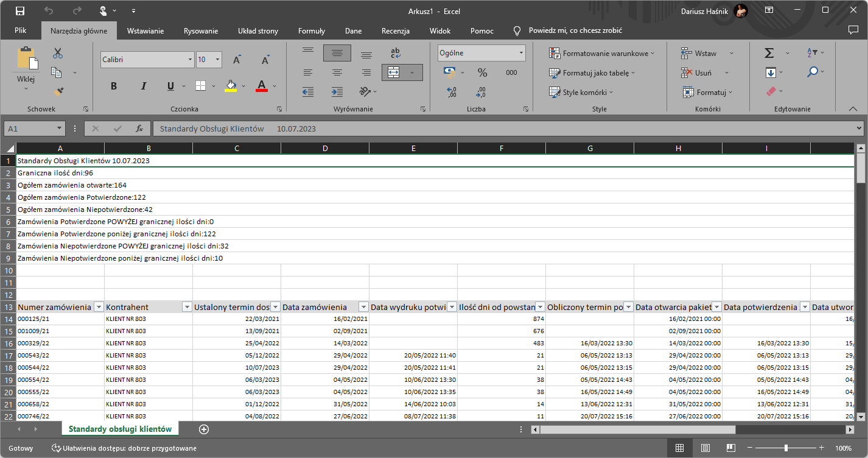Screen dimensions: 868x458
Task: Toggle bold formatting
Action: click(114, 86)
